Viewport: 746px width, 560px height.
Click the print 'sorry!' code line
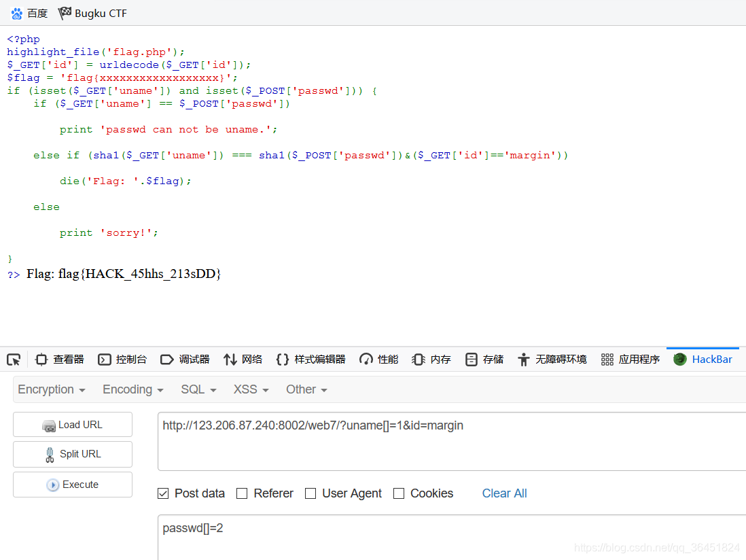click(x=109, y=232)
